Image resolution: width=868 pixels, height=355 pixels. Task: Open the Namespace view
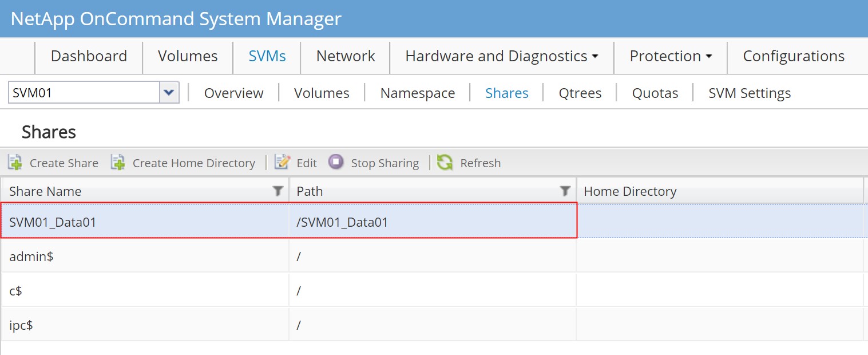click(x=417, y=93)
